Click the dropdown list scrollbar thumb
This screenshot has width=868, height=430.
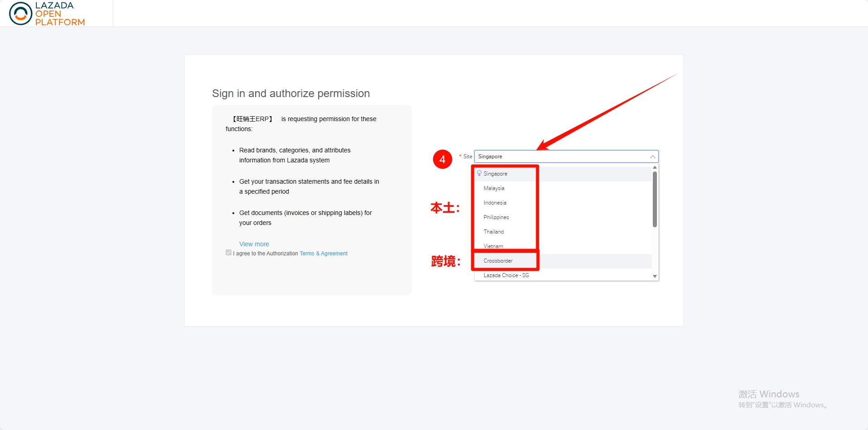coord(655,199)
